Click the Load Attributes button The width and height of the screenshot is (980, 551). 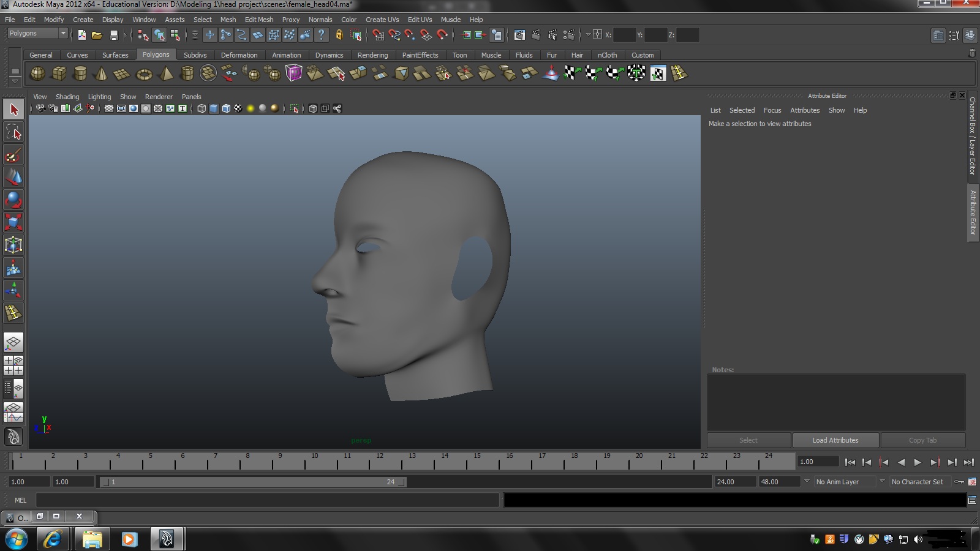coord(835,440)
